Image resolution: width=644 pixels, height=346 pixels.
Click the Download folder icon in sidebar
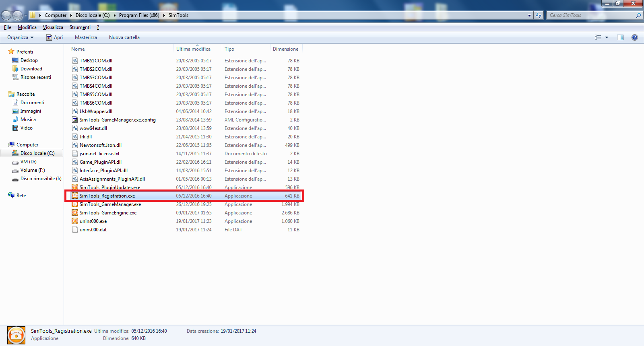click(15, 69)
